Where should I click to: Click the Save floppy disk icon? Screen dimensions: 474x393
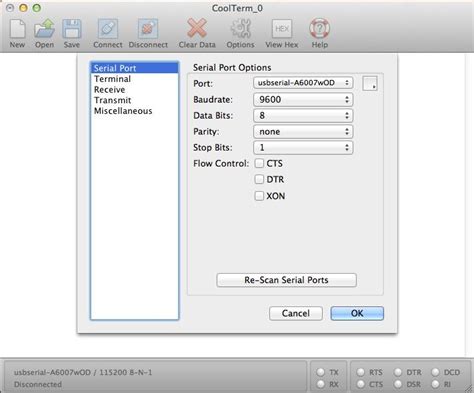pos(72,29)
